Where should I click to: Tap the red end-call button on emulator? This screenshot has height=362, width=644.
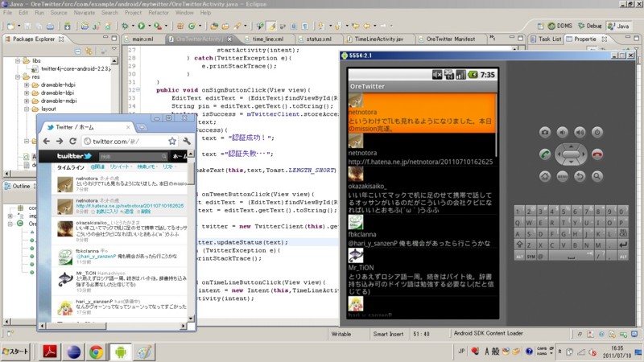597,154
